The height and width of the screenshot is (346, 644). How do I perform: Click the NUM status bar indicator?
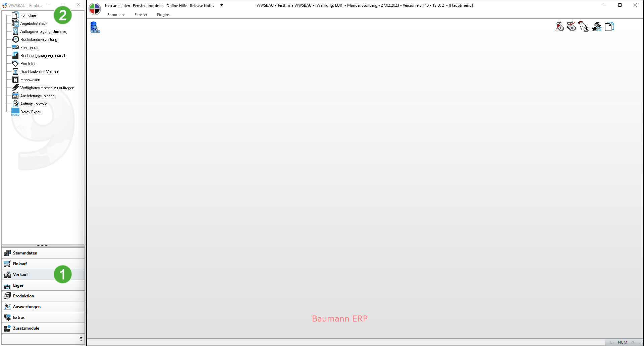pyautogui.click(x=623, y=342)
